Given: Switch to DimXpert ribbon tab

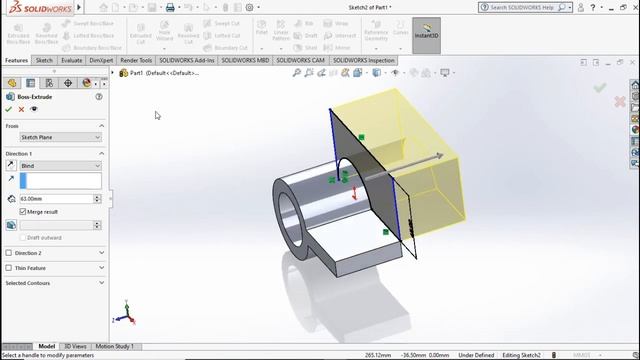Looking at the screenshot, I should pyautogui.click(x=101, y=60).
